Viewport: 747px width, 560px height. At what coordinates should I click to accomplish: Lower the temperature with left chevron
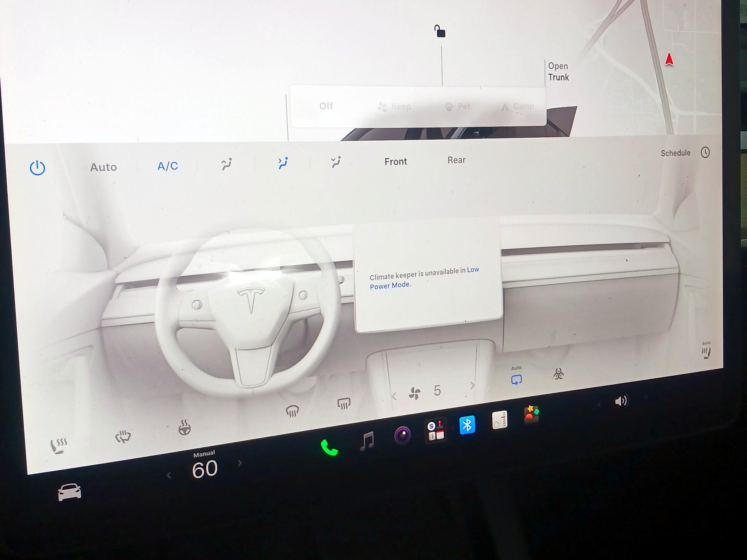[x=169, y=475]
